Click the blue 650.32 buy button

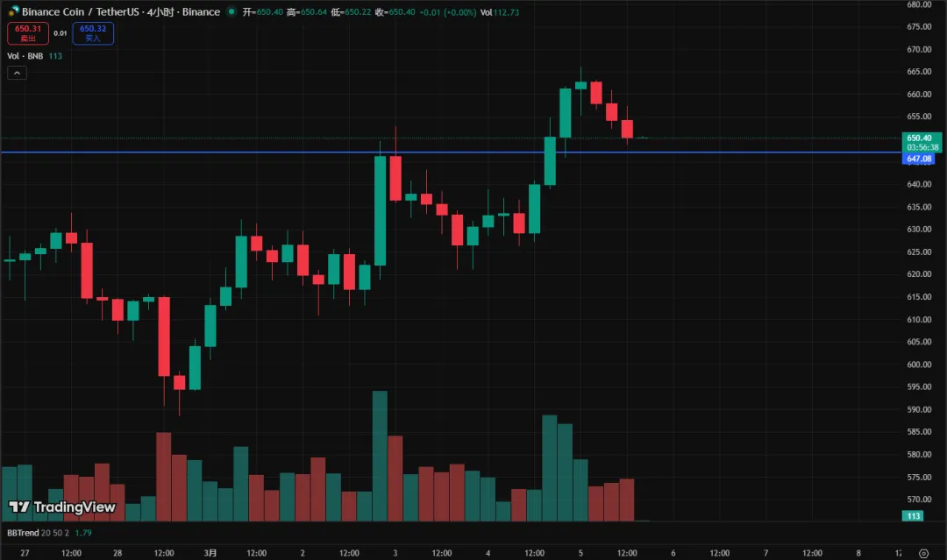93,33
